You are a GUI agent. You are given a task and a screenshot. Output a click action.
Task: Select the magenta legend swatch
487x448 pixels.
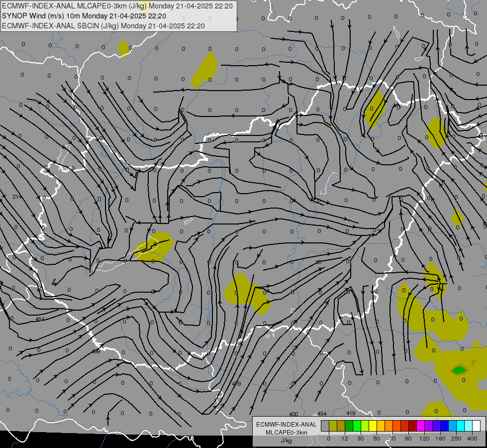pos(420,426)
